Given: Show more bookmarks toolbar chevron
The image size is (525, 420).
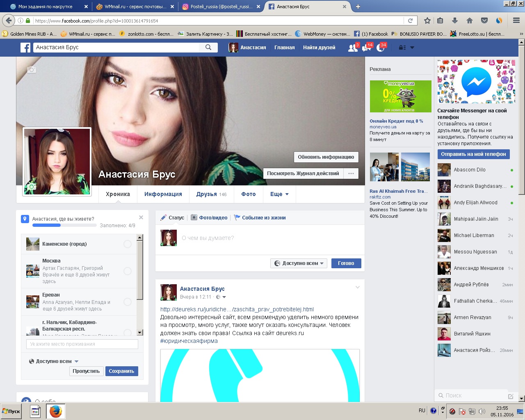Looking at the screenshot, I should 521,34.
